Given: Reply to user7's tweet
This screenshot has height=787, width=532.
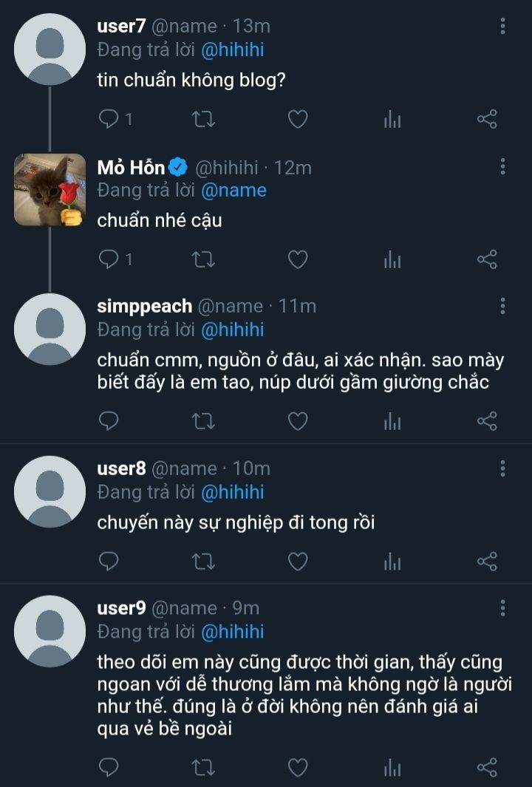Looking at the screenshot, I should [x=109, y=118].
